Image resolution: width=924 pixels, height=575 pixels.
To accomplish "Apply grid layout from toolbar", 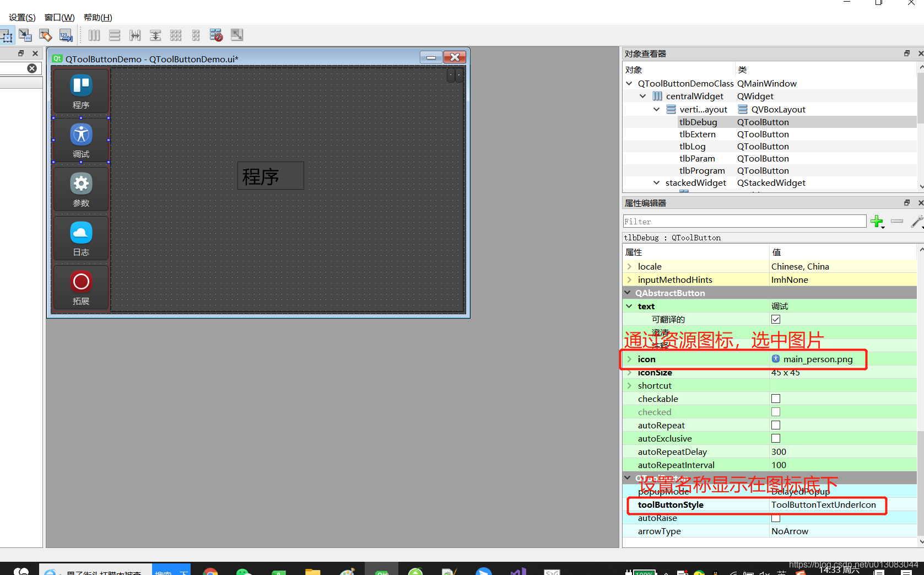I will pos(176,35).
